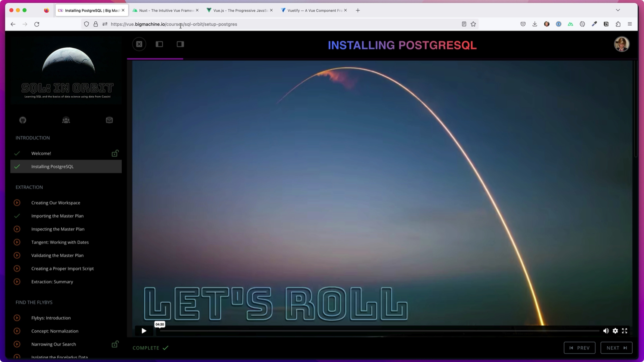Click the GitHub icon in sidebar
The width and height of the screenshot is (644, 362).
[23, 120]
